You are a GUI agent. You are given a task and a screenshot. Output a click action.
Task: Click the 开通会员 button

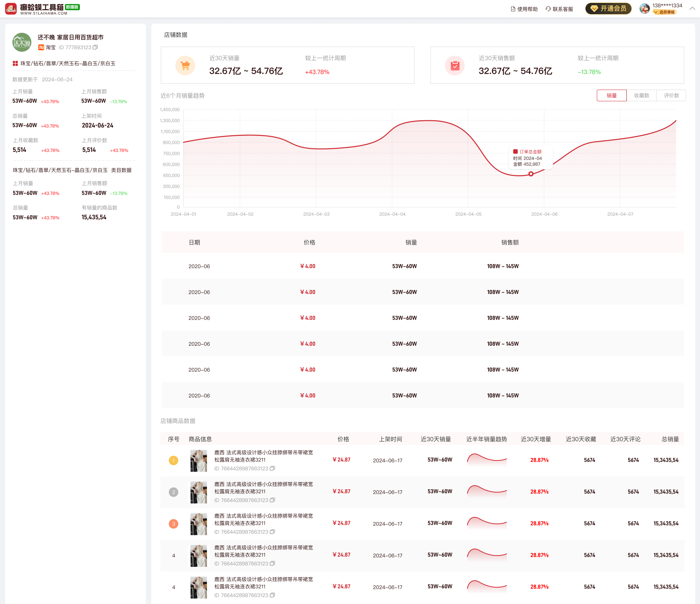[x=608, y=8]
